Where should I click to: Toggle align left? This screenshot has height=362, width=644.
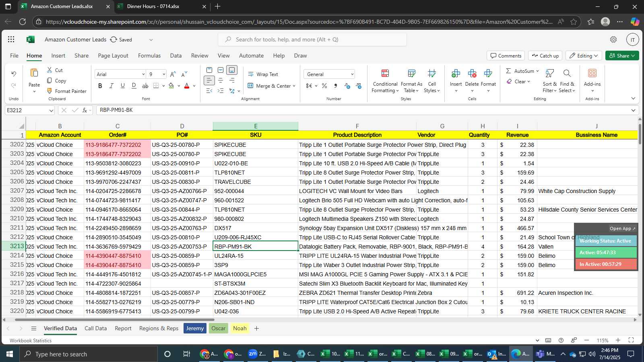click(209, 80)
